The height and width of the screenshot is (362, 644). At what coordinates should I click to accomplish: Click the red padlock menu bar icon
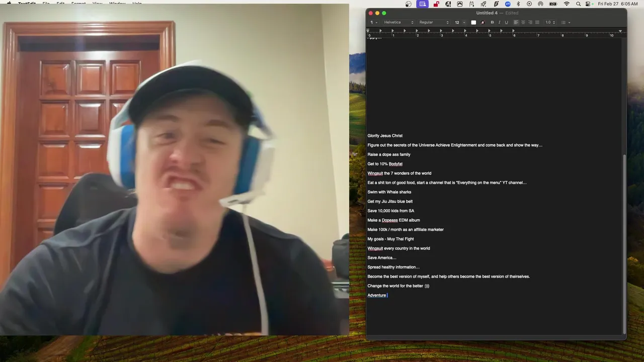[x=436, y=4]
